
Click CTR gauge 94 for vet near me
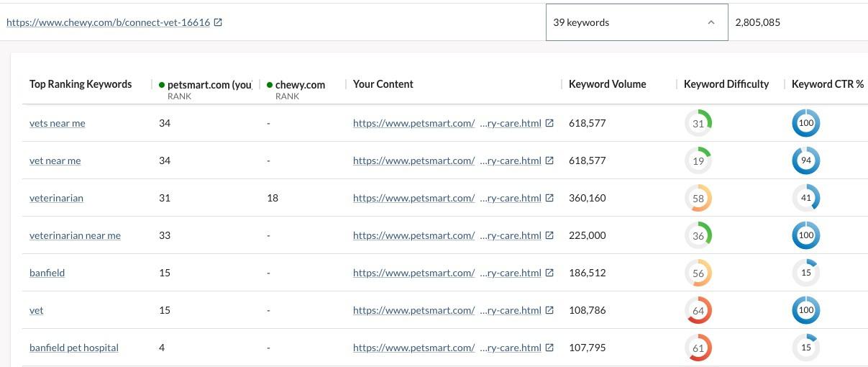[x=805, y=160]
